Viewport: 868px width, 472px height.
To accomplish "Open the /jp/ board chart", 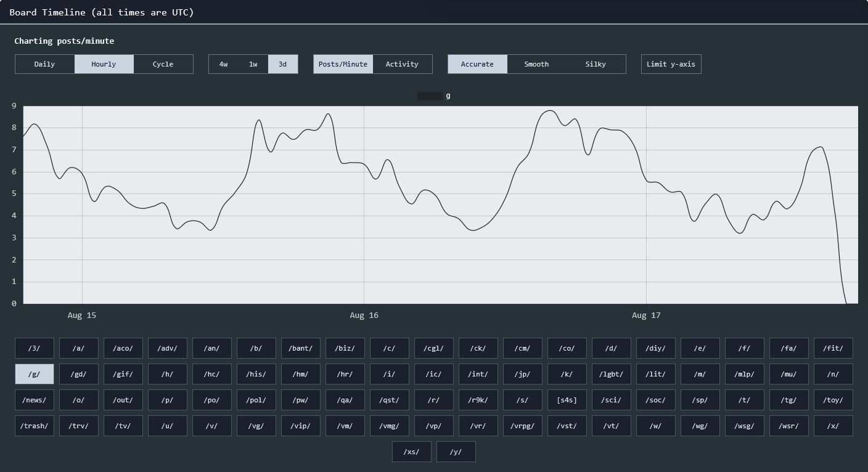I will click(x=523, y=374).
